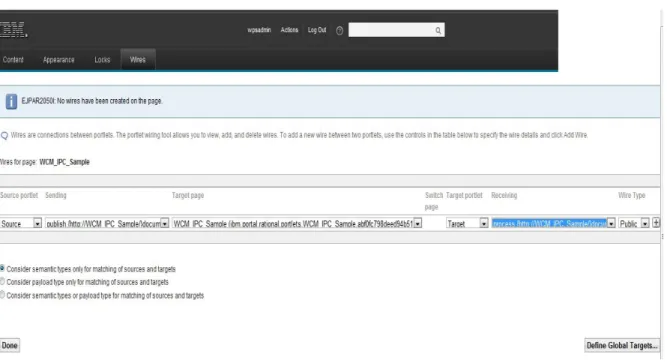Click the EJPAR2050I no wires message
Image resolution: width=667 pixels, height=363 pixels.
pyautogui.click(x=92, y=101)
